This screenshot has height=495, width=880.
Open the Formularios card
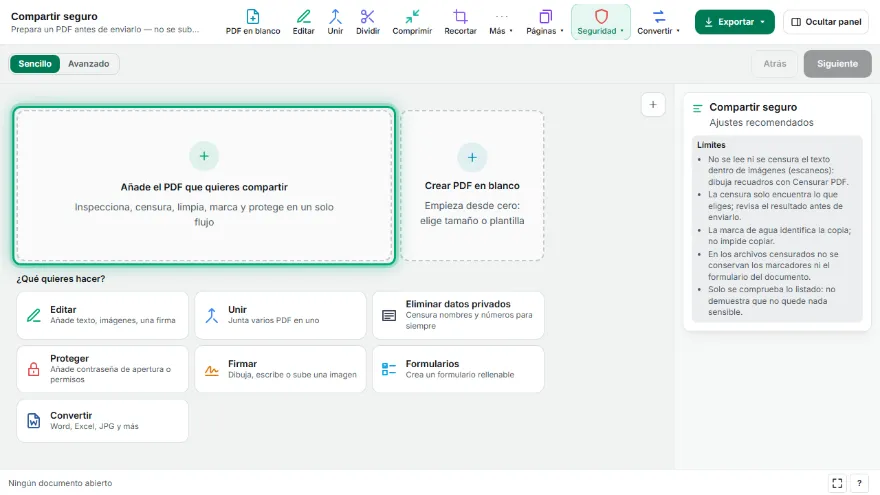coord(458,369)
